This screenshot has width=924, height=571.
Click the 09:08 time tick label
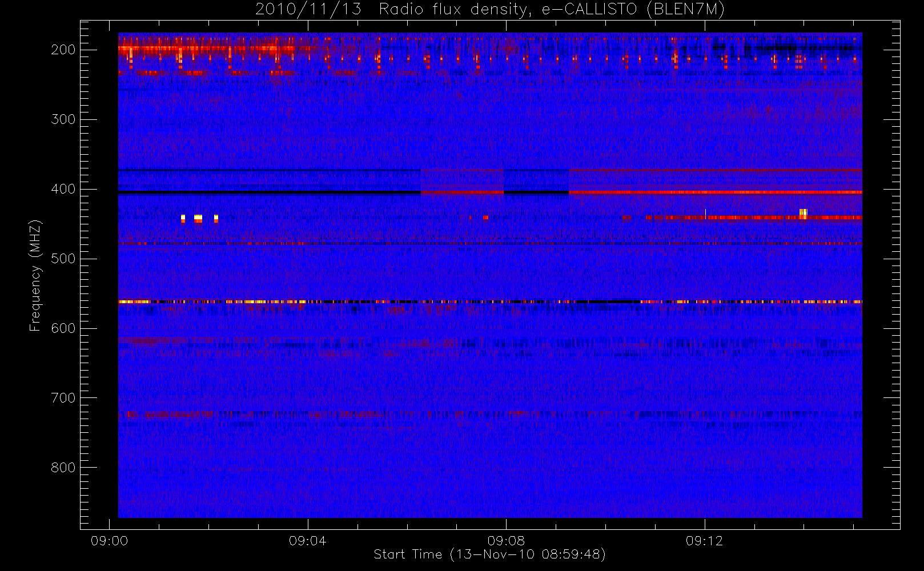[506, 541]
